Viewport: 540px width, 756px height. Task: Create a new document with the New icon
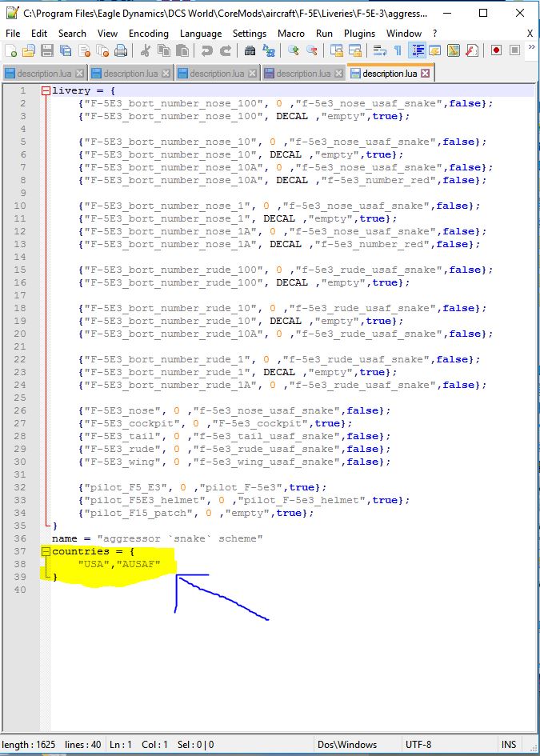[x=11, y=50]
